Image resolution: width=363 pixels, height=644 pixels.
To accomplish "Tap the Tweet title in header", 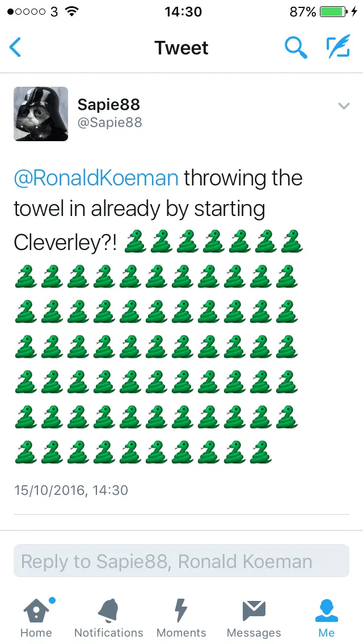I will click(x=181, y=48).
